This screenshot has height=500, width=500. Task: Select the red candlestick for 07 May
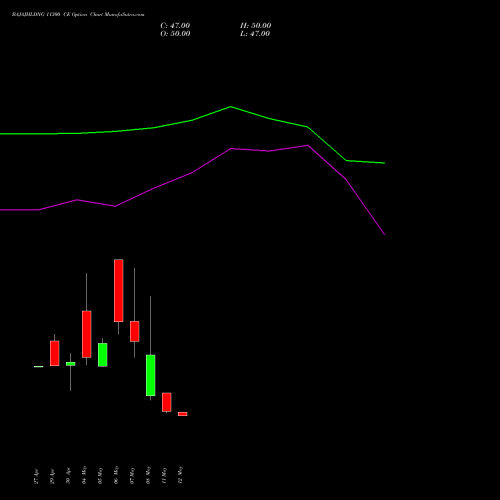[135, 331]
